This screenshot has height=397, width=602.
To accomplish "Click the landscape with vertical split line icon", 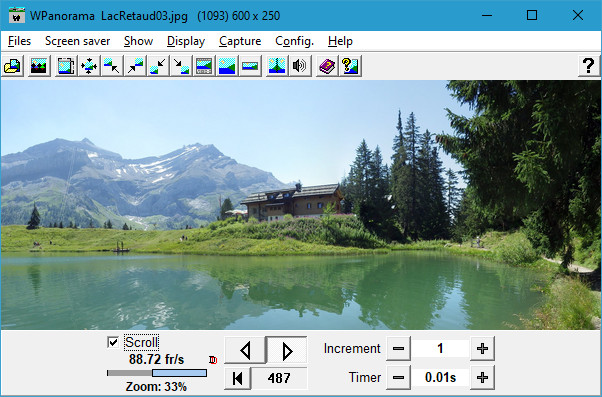I will (277, 66).
